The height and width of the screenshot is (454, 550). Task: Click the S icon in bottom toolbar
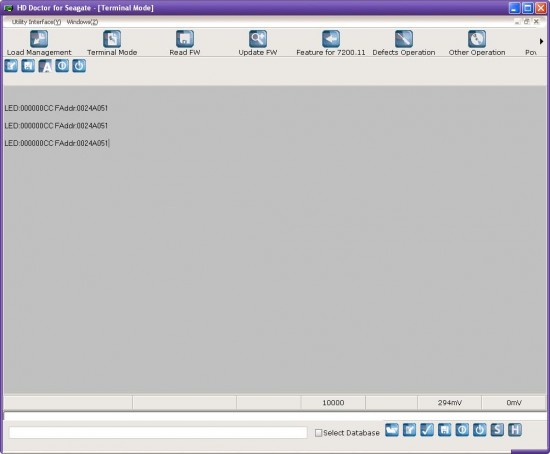point(497,430)
